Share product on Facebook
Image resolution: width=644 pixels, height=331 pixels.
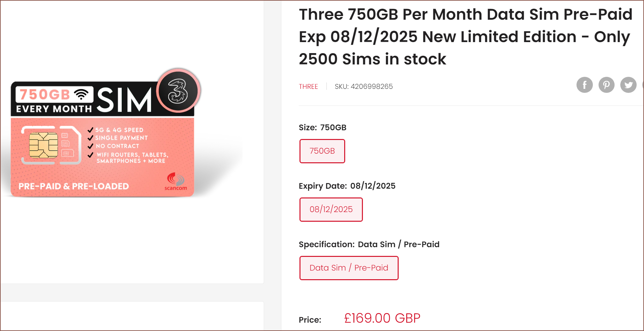pos(585,85)
